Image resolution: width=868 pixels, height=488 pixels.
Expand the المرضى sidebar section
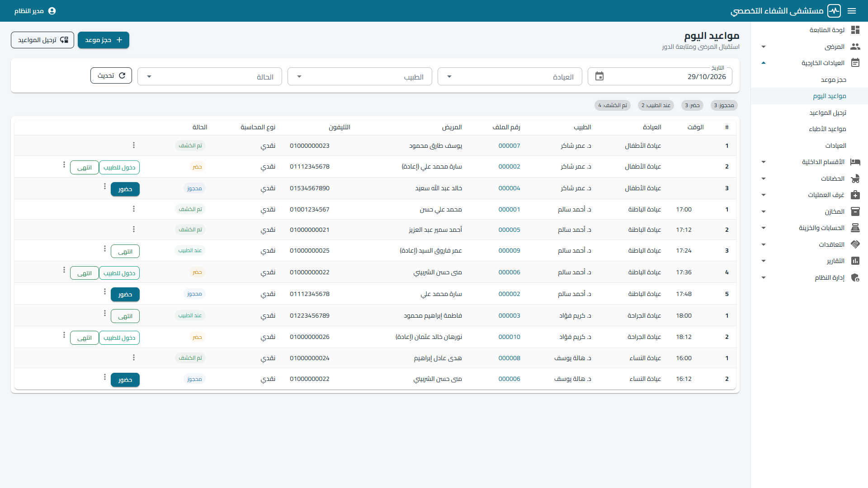[764, 47]
